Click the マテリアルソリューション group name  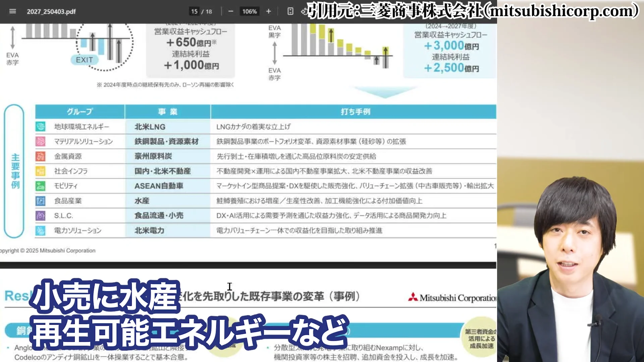coord(84,141)
